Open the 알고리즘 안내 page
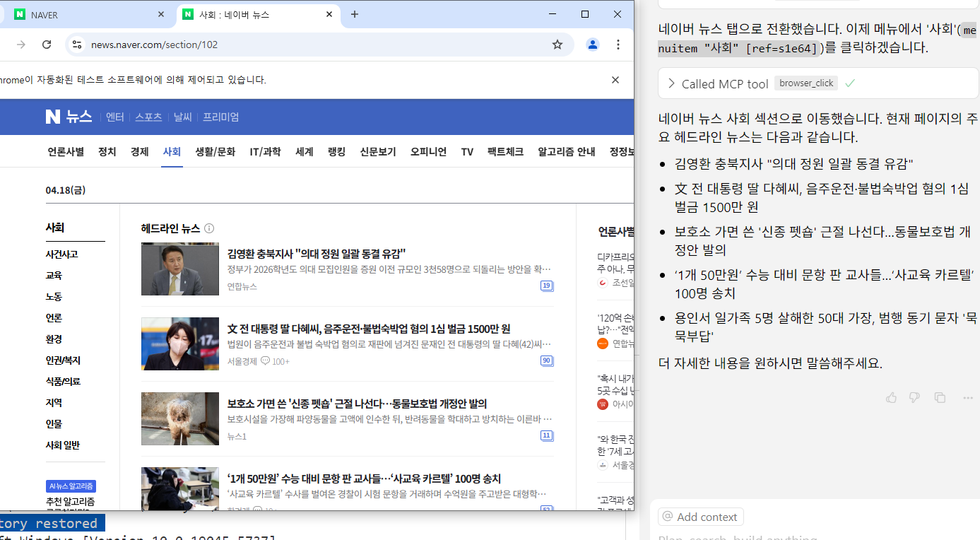This screenshot has height=540, width=980. tap(566, 151)
